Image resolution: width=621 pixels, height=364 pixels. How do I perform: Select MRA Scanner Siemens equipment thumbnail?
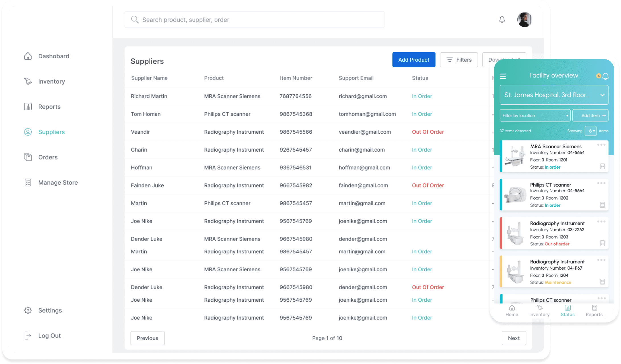click(x=515, y=156)
